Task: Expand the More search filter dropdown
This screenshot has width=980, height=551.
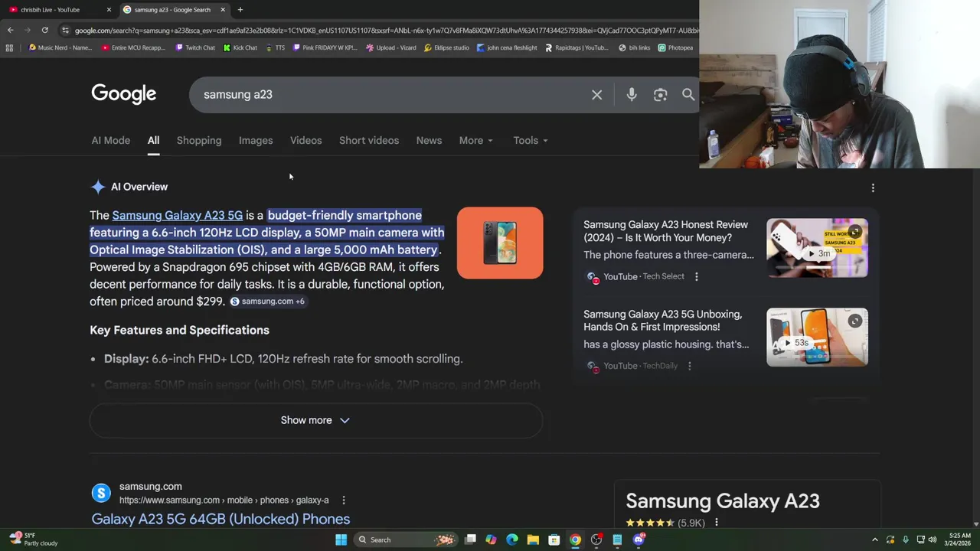Action: point(476,141)
